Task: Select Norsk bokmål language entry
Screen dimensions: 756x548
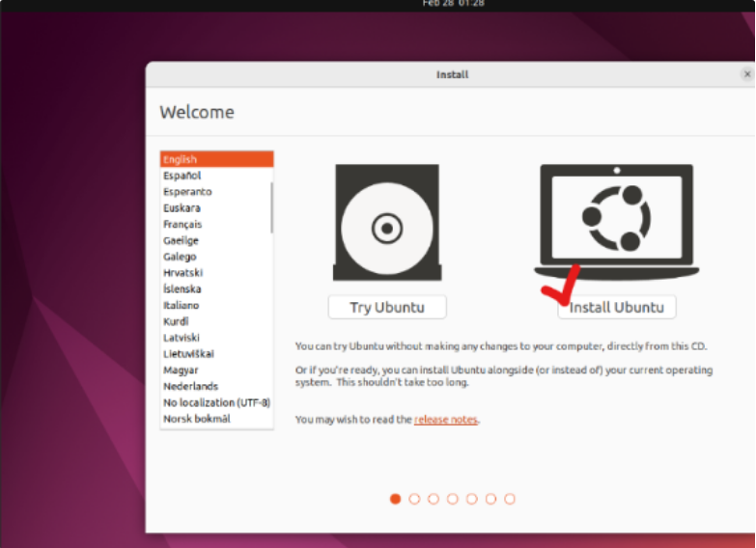Action: pyautogui.click(x=215, y=419)
